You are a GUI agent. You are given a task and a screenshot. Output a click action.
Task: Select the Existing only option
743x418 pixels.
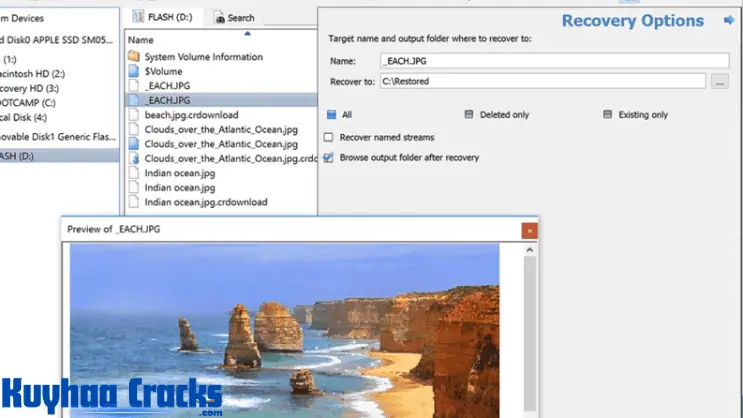click(607, 115)
